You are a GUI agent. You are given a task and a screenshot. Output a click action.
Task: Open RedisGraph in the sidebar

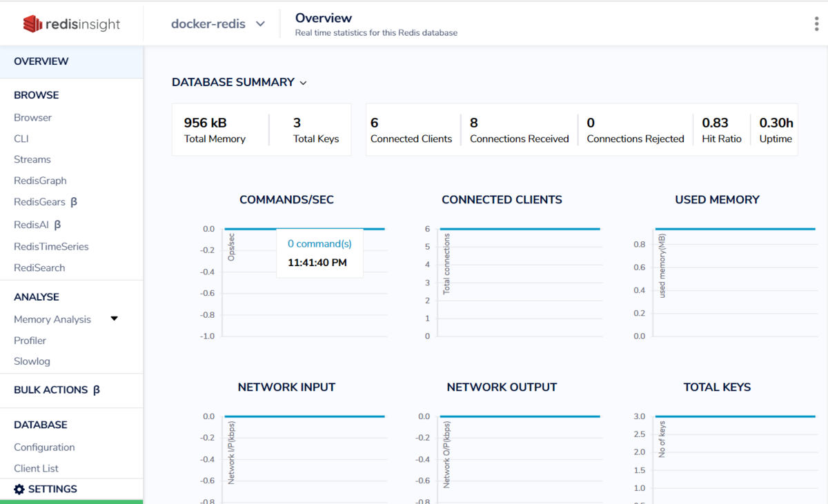pos(40,181)
